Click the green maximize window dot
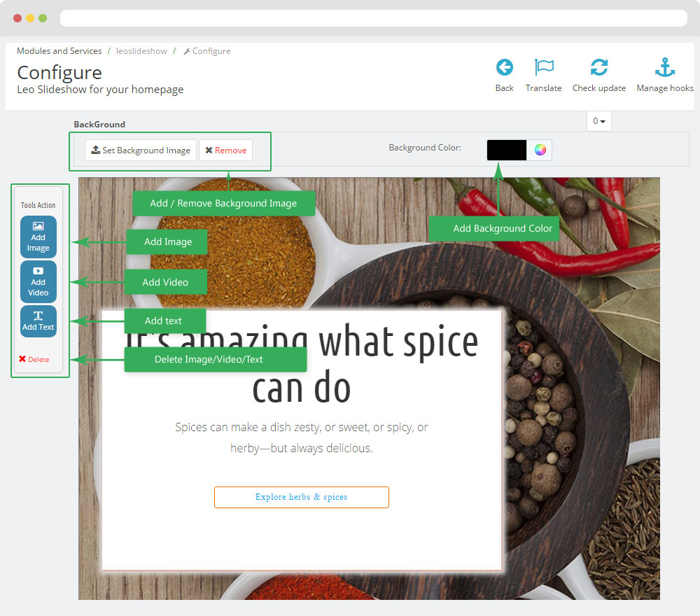This screenshot has width=700, height=616. click(43, 18)
